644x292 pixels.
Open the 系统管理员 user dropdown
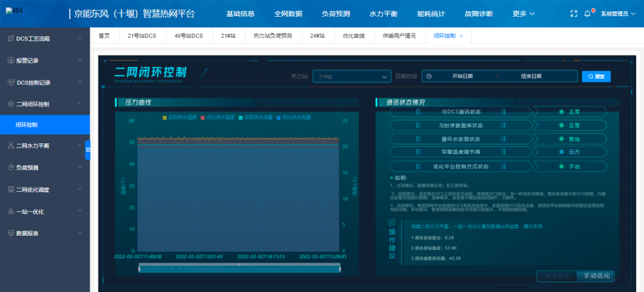618,14
